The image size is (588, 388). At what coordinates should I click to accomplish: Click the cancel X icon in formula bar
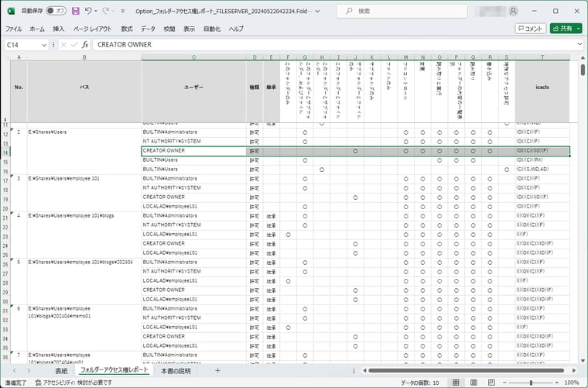tap(63, 45)
